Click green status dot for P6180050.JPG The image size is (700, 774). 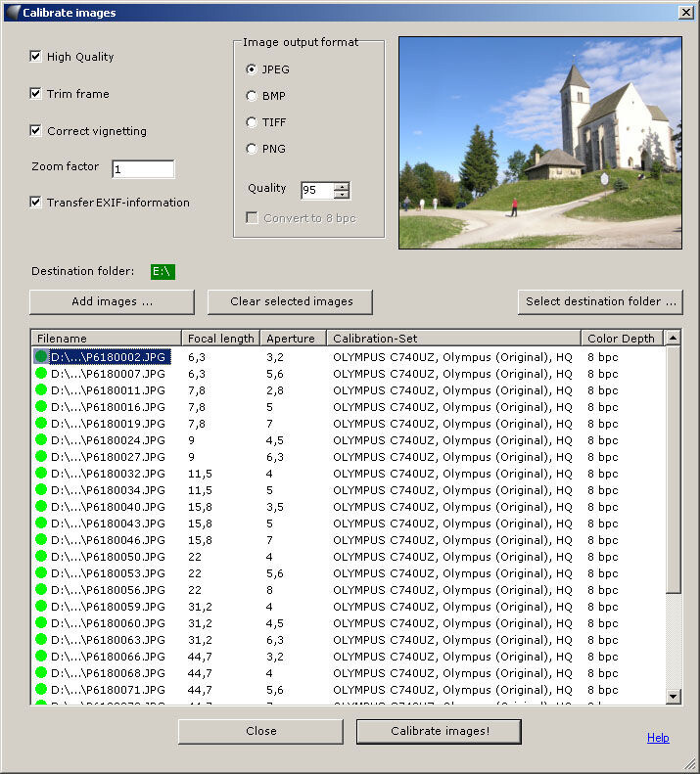tap(41, 556)
